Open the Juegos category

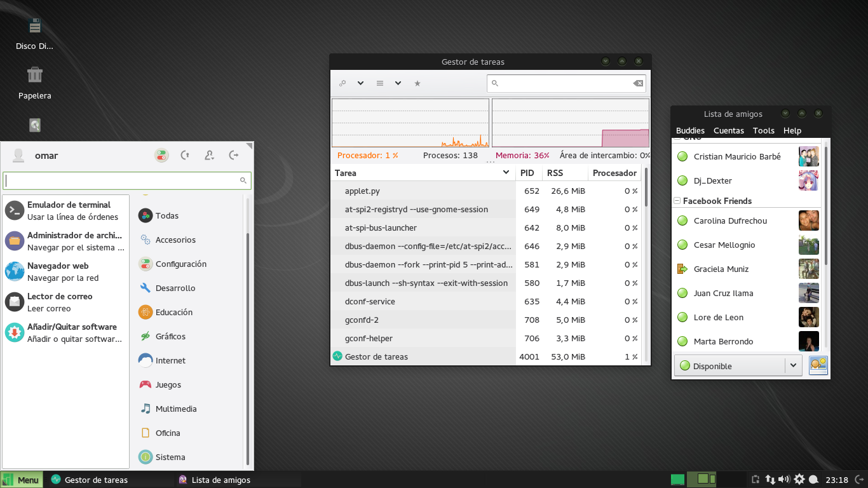[x=189, y=384]
